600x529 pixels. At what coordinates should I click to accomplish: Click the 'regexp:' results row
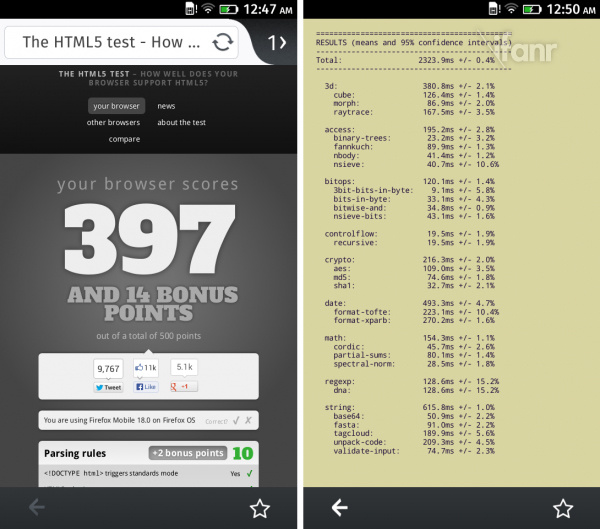click(412, 382)
